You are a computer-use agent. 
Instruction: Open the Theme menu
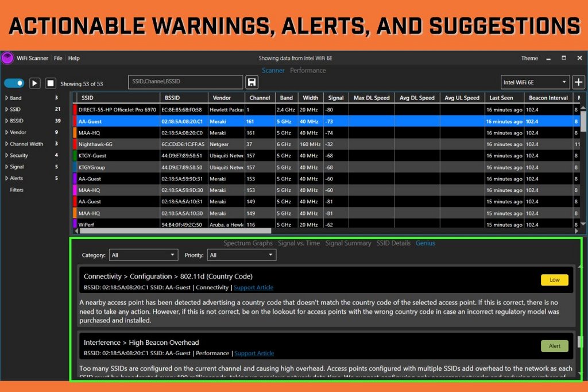pos(529,58)
